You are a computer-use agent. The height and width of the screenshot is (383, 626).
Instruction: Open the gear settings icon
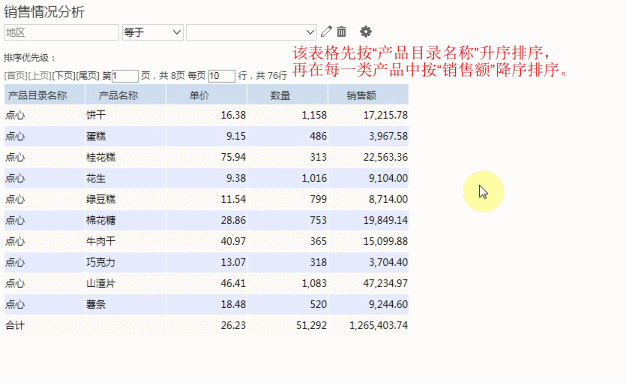366,31
